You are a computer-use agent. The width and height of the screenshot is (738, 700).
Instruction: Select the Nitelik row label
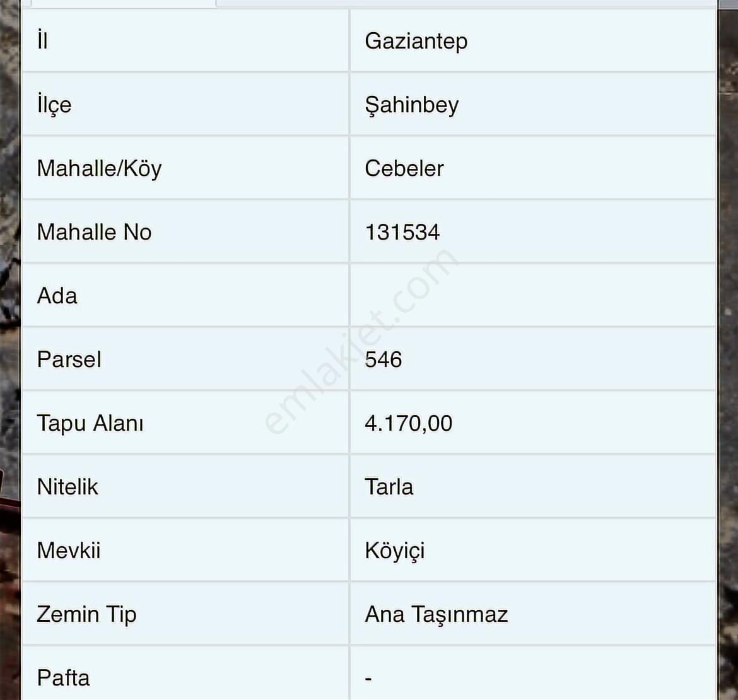point(68,487)
